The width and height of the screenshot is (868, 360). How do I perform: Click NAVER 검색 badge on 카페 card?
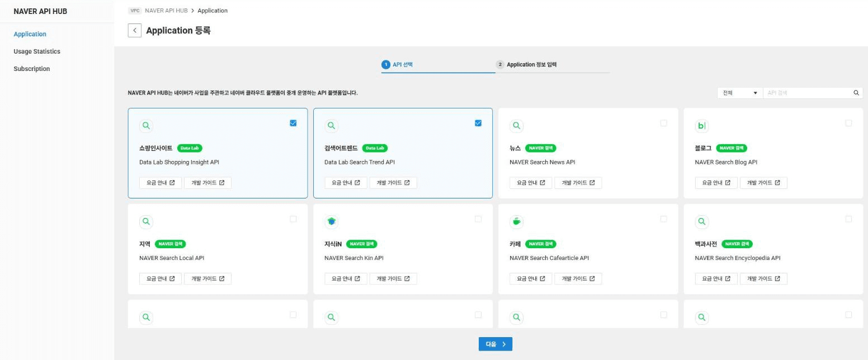tap(541, 244)
